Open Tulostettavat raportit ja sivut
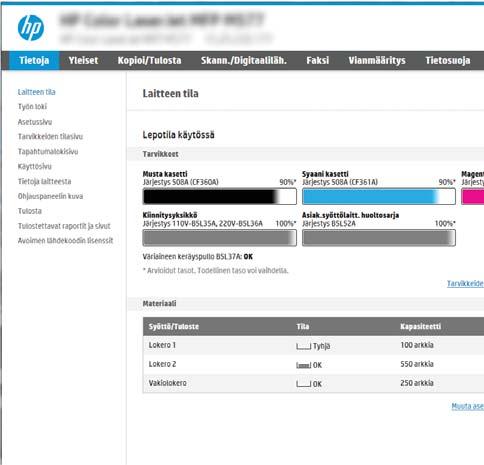The width and height of the screenshot is (484, 465). point(64,226)
